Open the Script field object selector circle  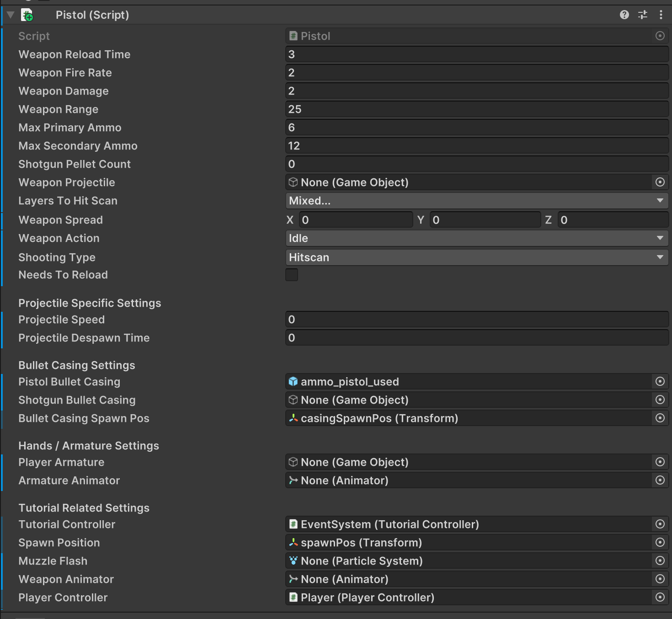[660, 36]
